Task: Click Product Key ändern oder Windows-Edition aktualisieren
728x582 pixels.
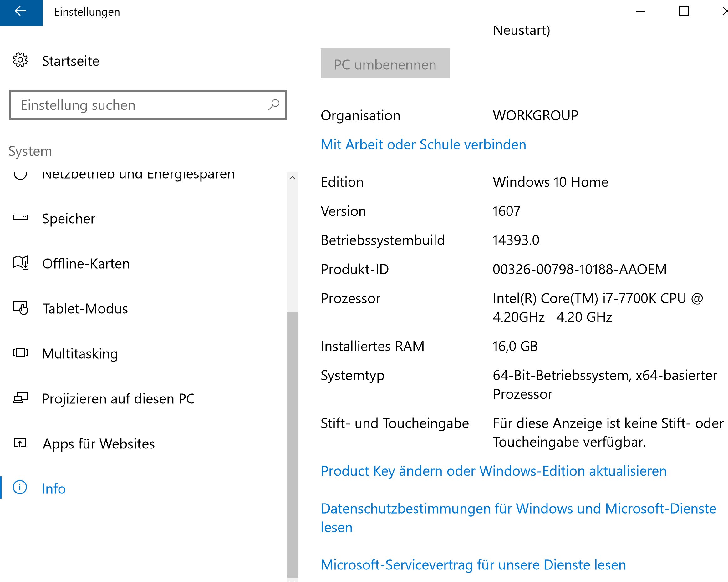Action: coord(493,471)
